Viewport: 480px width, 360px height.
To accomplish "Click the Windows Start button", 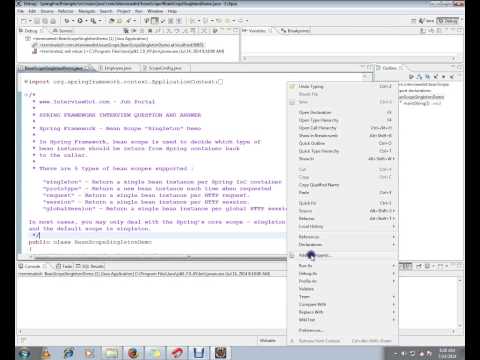I will tap(24, 353).
